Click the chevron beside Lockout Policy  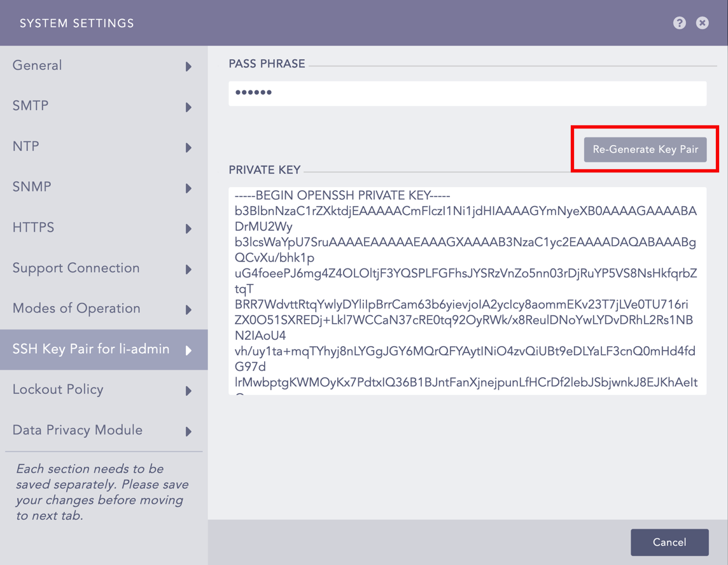pos(189,390)
